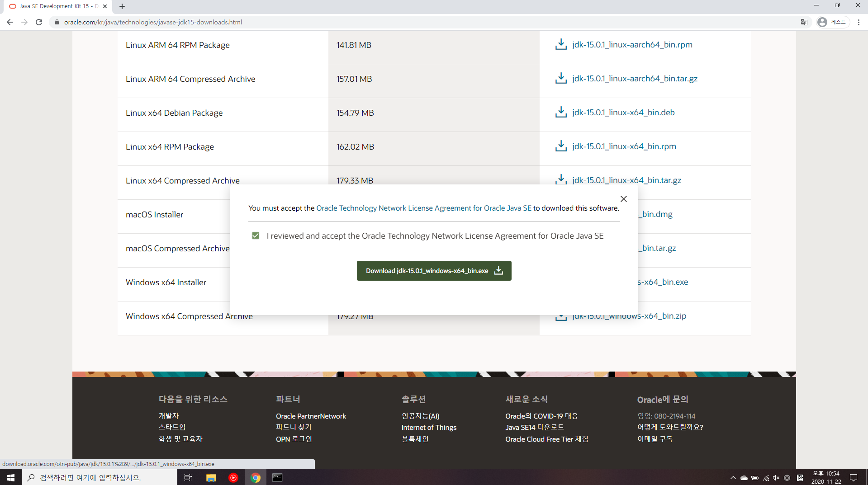Open the 개발자 footer link
This screenshot has height=485, width=868.
coord(169,416)
